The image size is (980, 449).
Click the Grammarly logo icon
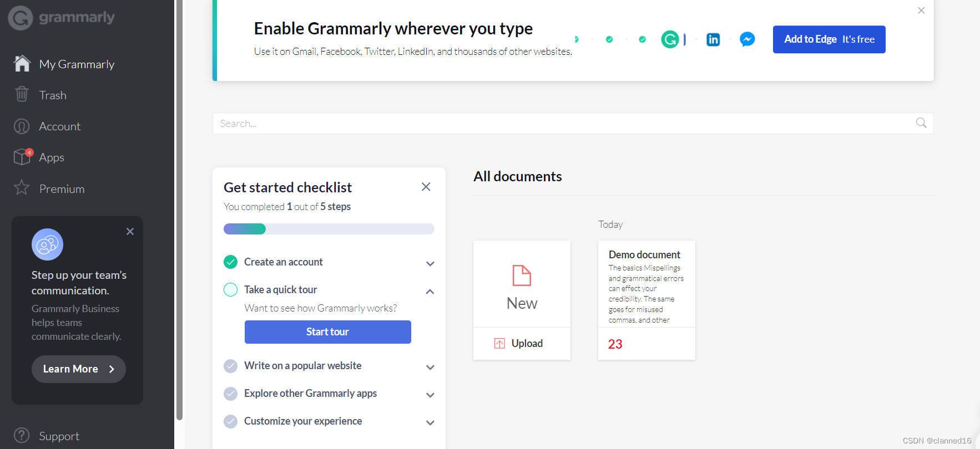(21, 18)
